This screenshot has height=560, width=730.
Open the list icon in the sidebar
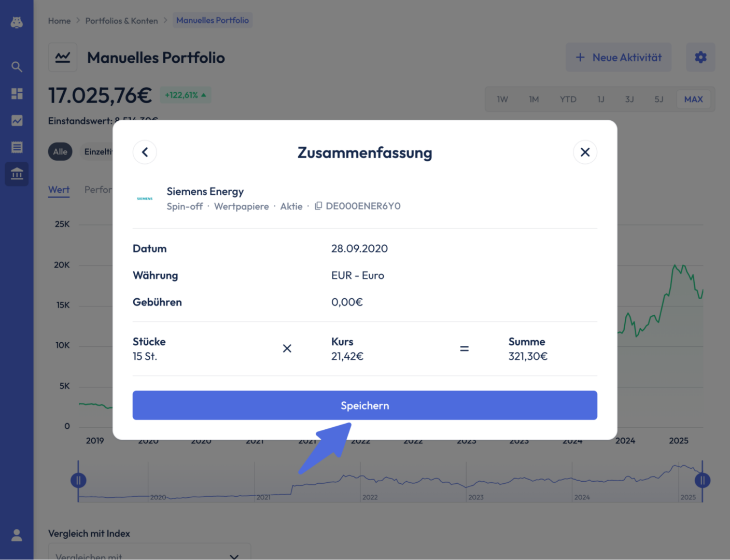(x=17, y=147)
